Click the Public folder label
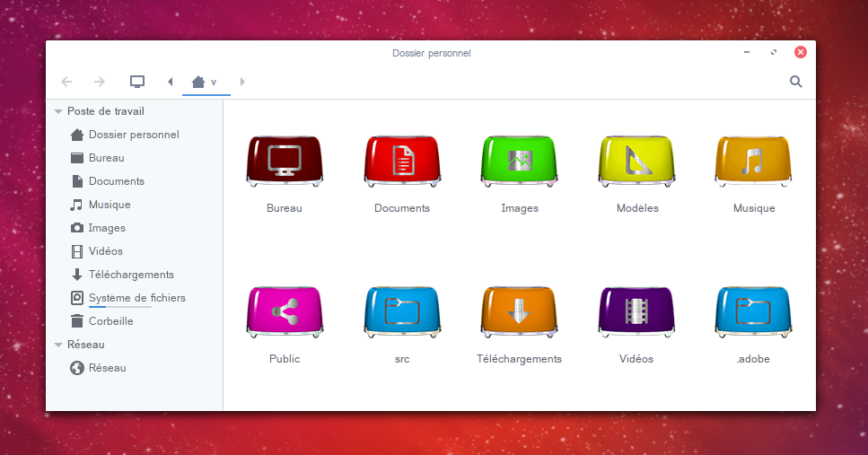Viewport: 868px width, 455px height. [285, 359]
